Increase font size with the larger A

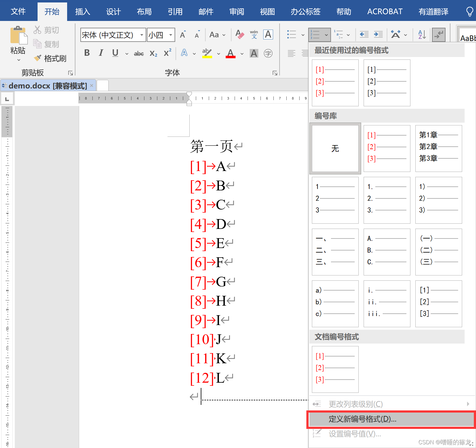click(183, 35)
